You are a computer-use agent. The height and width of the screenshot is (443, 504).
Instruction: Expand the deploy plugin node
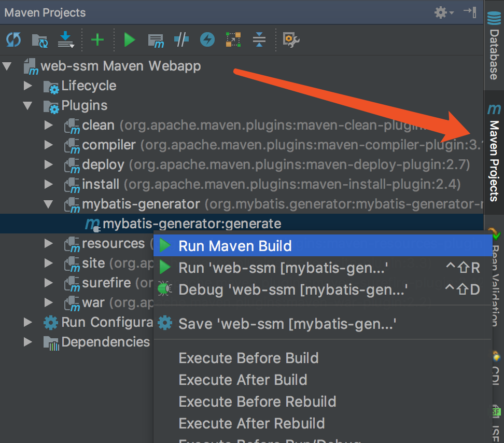tap(49, 164)
